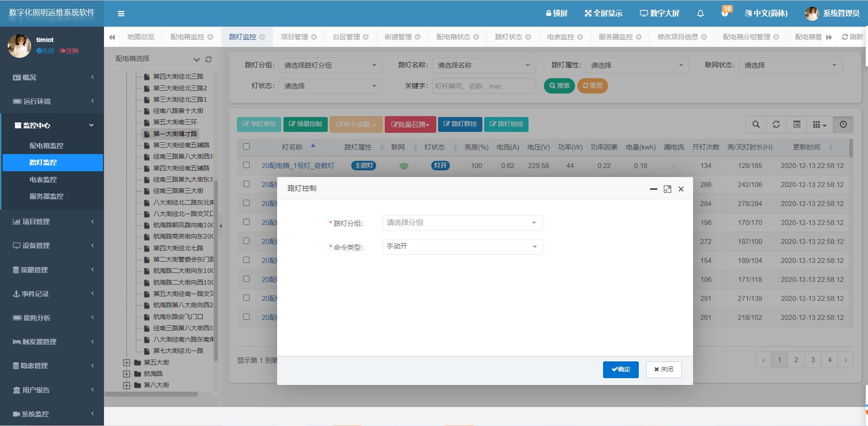Select checkbox for 20配电箱_1号灯_奇数灯 row
868x426 pixels.
pos(246,165)
